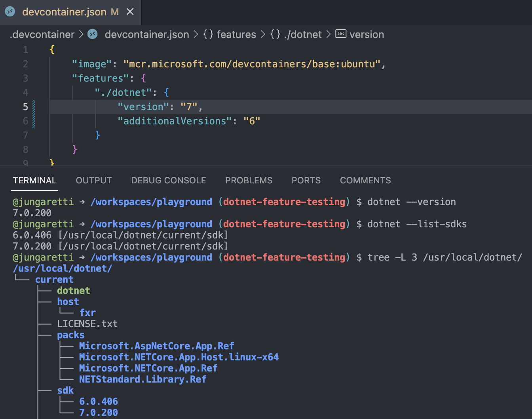The image size is (532, 419).
Task: Switch to the OUTPUT panel tab
Action: tap(93, 180)
